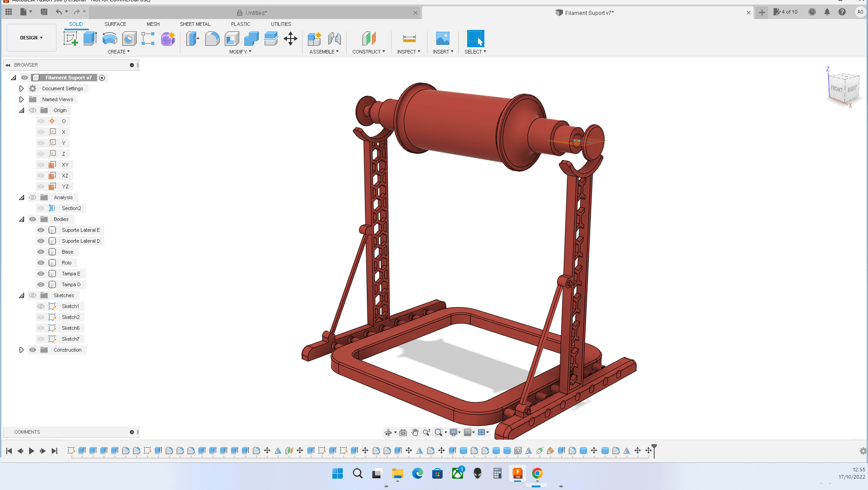This screenshot has height=490, width=868.
Task: Open the DESIGN workspace dropdown
Action: 31,38
